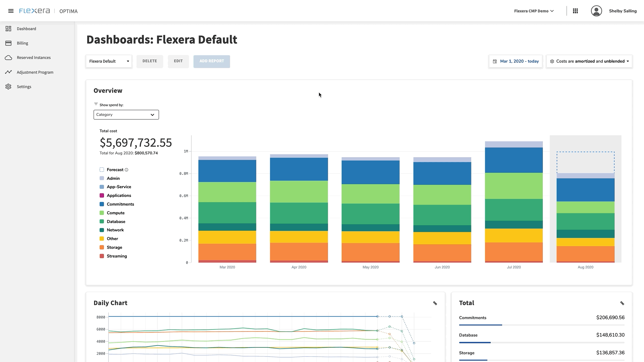Image resolution: width=644 pixels, height=362 pixels.
Task: Click the OPTIMA product label
Action: coord(68,11)
